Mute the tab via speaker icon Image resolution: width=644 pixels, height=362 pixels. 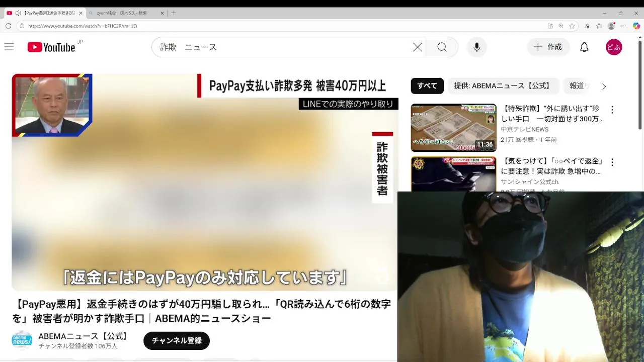pos(18,13)
